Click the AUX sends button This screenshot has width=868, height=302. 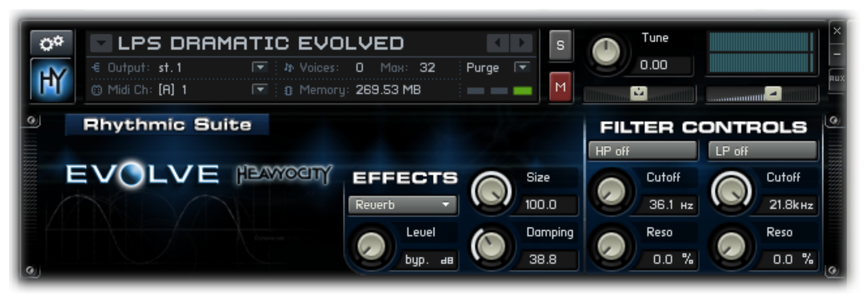(837, 79)
